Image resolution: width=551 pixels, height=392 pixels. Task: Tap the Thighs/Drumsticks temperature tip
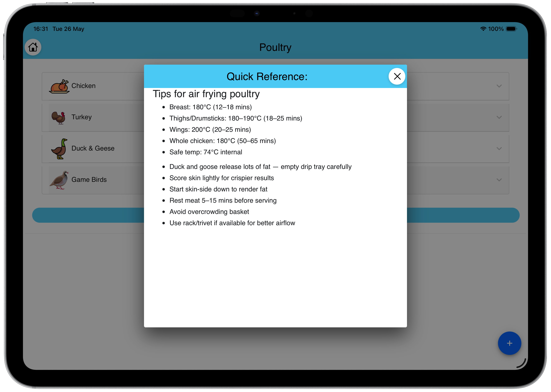(x=236, y=118)
